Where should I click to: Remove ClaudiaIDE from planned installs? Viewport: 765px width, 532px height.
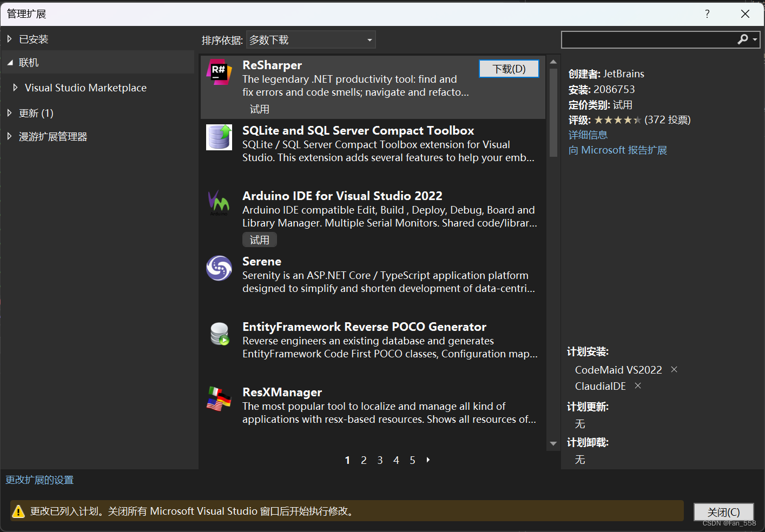(x=638, y=385)
